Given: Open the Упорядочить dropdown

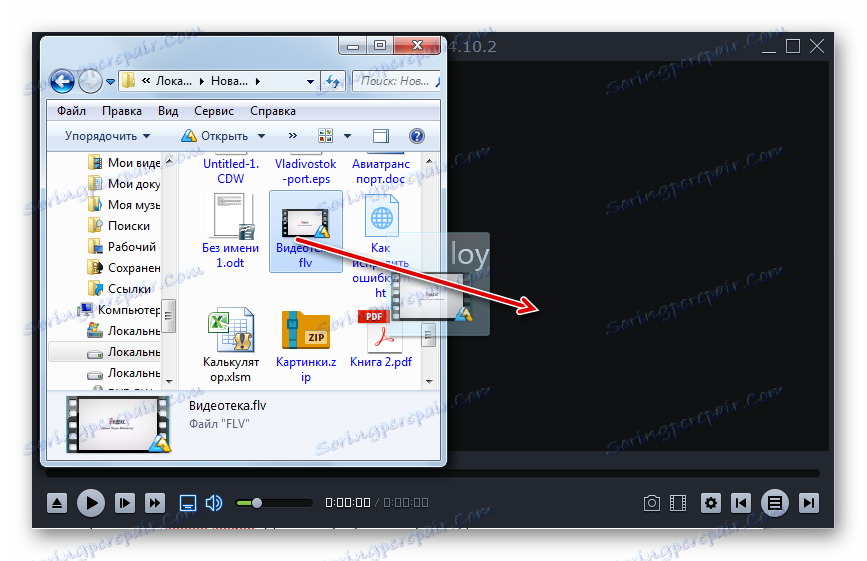Looking at the screenshot, I should [107, 136].
